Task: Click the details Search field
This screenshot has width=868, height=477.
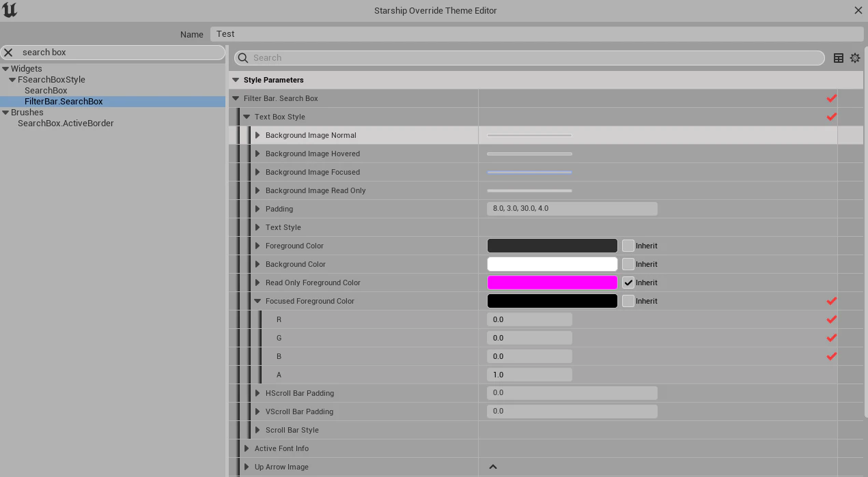Action: tap(529, 58)
